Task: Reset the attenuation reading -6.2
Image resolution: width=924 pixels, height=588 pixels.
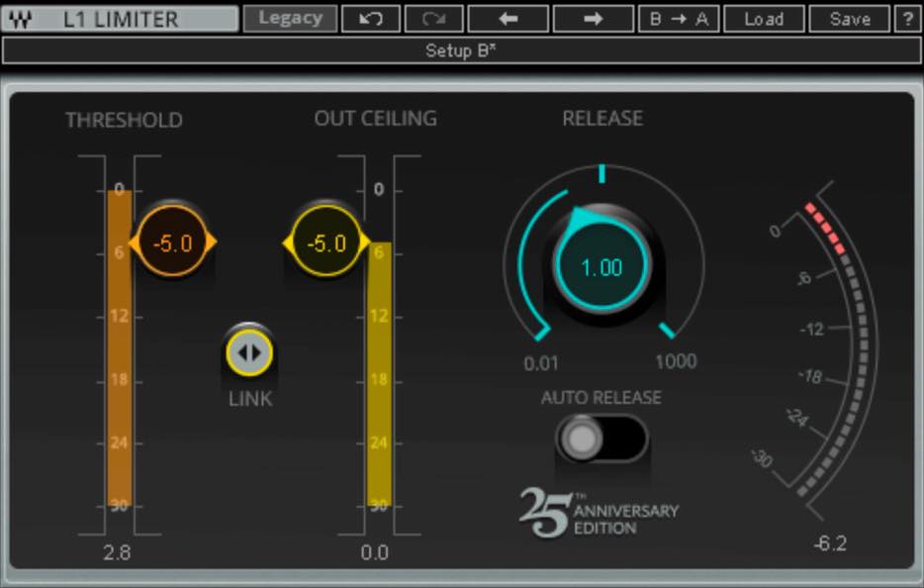Action: click(x=830, y=543)
